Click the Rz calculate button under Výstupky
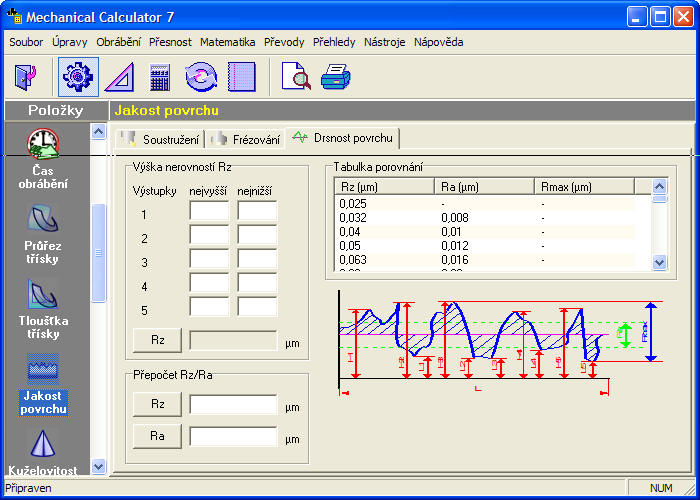700x500 pixels. coord(157,340)
